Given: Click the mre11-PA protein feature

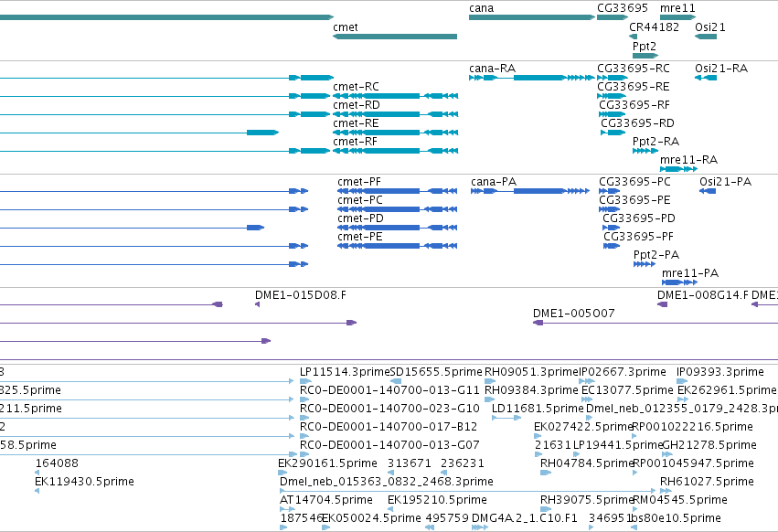Looking at the screenshot, I should [680, 282].
